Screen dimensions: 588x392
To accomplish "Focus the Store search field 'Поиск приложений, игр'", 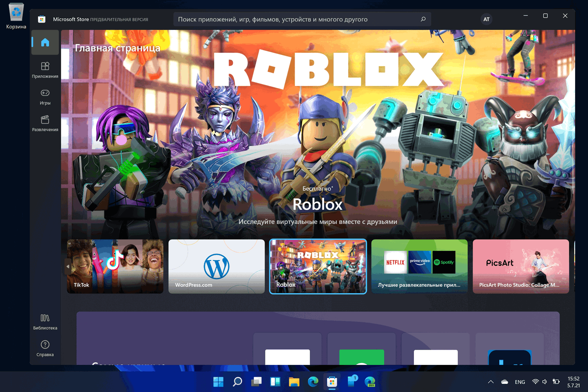I will coord(302,19).
